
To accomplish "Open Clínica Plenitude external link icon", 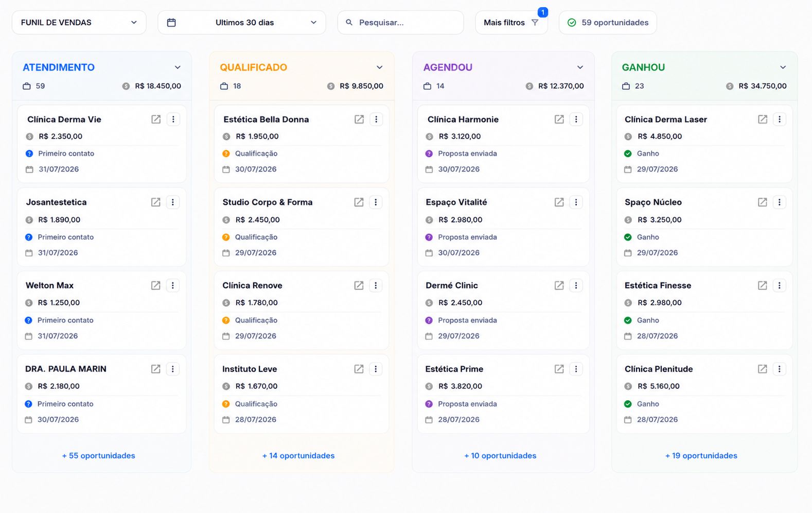I will click(763, 369).
